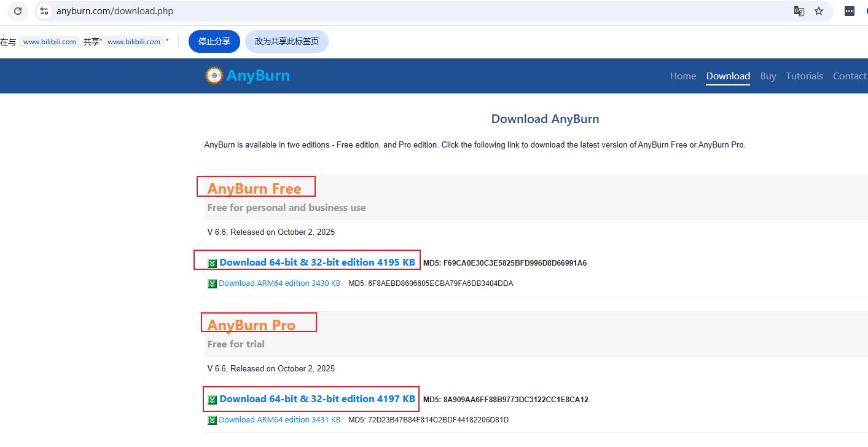868x447 pixels.
Task: Open the browser extension icon at far right
Action: pyautogui.click(x=850, y=11)
